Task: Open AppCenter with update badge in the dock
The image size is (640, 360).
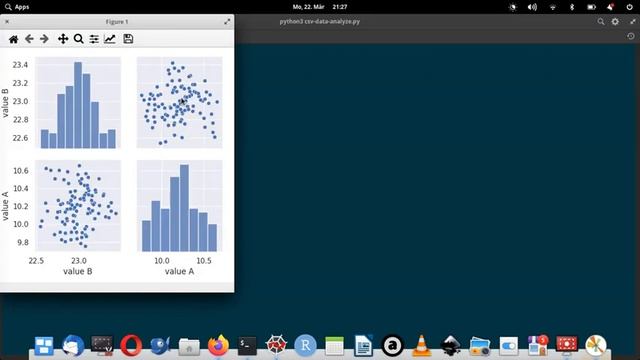Action: pos(538,346)
